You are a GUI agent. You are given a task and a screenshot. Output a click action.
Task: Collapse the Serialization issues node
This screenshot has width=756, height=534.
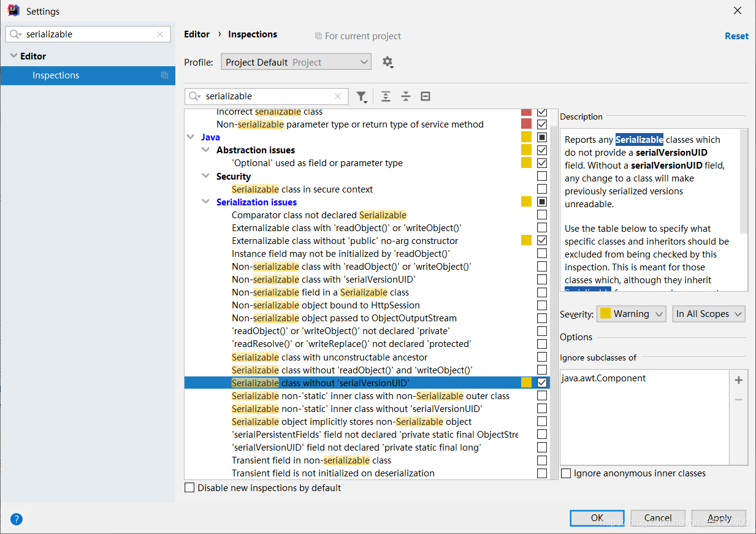(x=205, y=202)
